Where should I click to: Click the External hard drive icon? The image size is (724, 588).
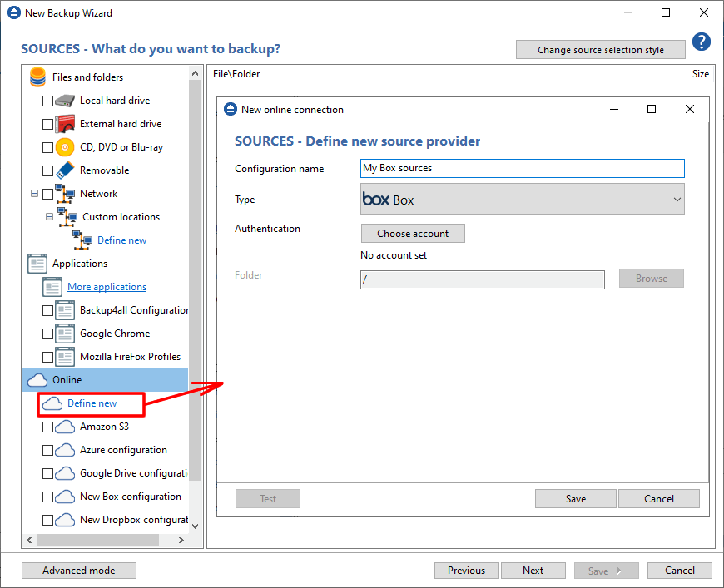[x=65, y=124]
